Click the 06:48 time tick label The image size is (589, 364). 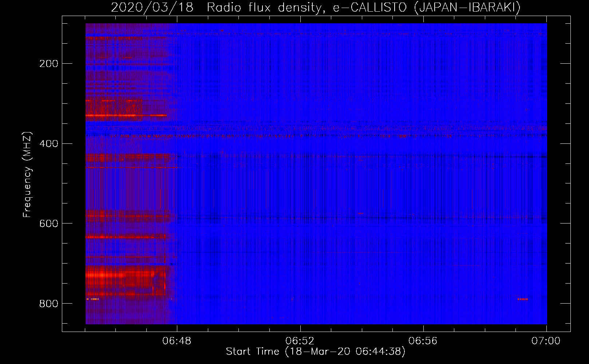177,341
